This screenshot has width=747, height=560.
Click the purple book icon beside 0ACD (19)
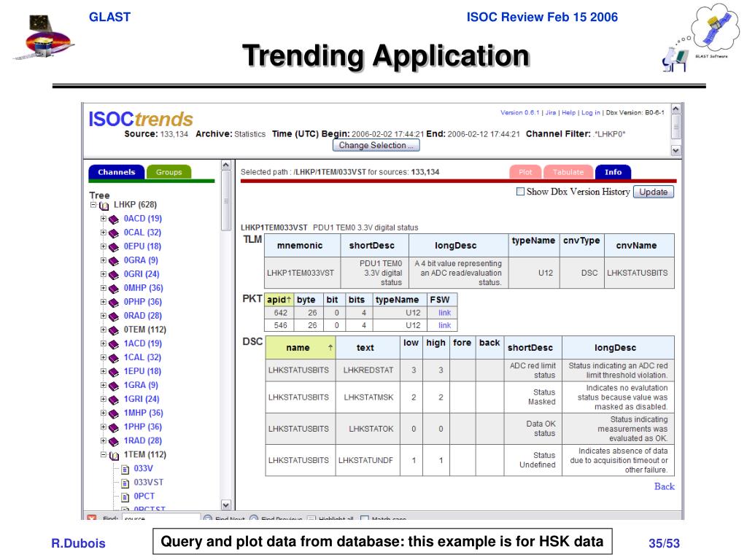click(113, 219)
